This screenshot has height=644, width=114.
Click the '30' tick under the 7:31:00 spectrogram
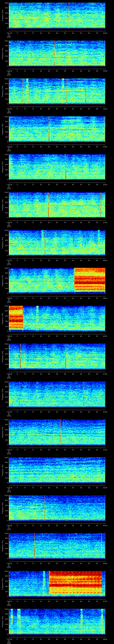coord(57,33)
